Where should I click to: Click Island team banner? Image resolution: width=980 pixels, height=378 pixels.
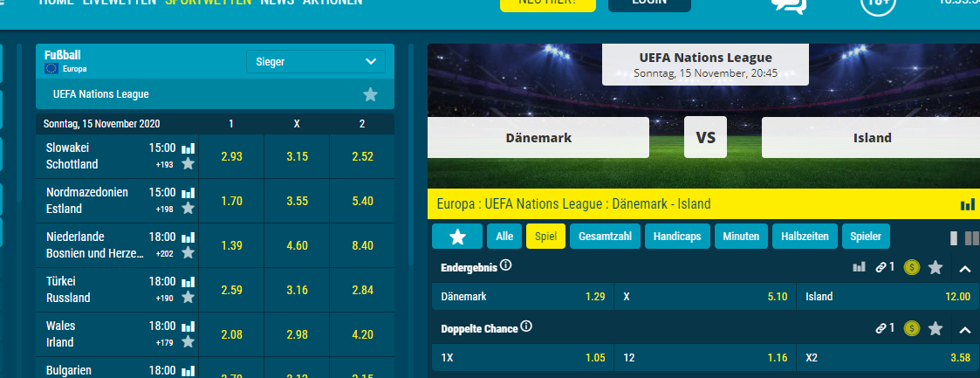click(x=871, y=137)
